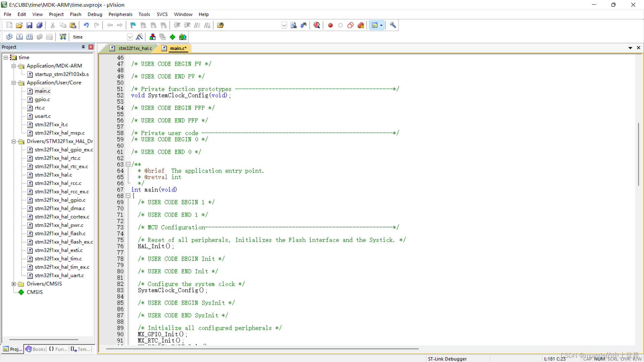
Task: Open the Peripherals menu
Action: [120, 14]
